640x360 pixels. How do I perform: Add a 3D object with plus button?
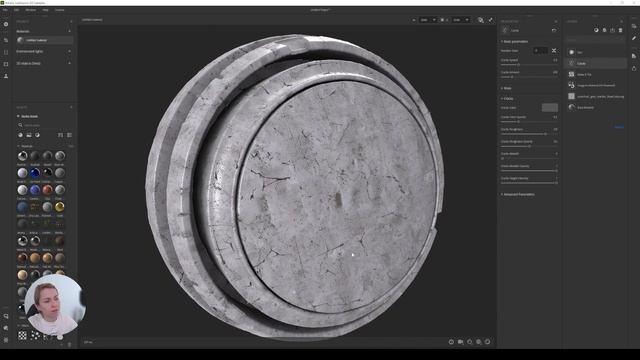[69, 63]
